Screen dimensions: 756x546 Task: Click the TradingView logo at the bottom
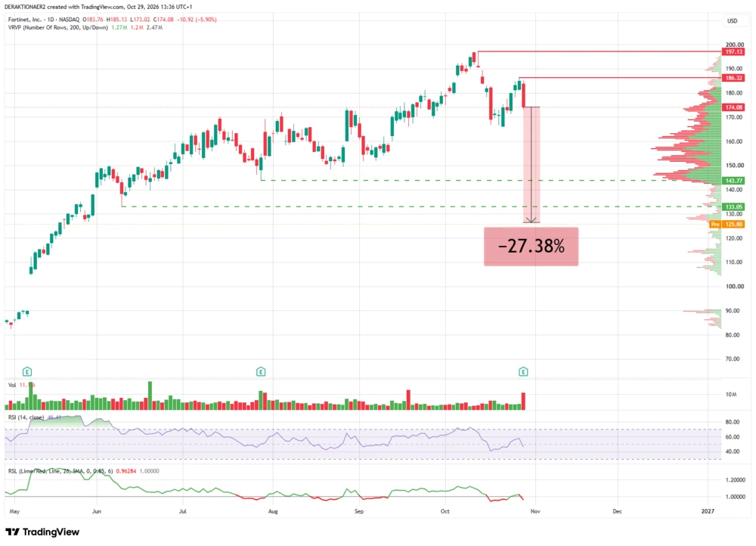tap(42, 532)
